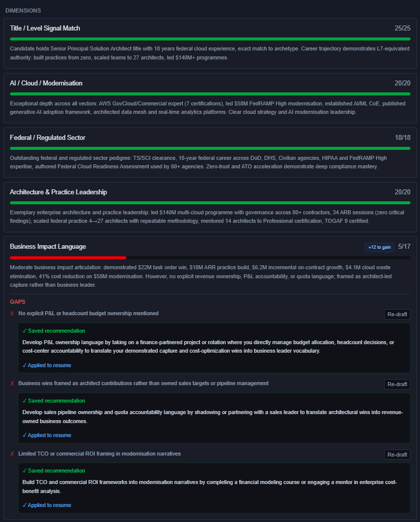This screenshot has width=420, height=522.
Task: Click the red X beside the P&L gap
Action: click(x=12, y=314)
